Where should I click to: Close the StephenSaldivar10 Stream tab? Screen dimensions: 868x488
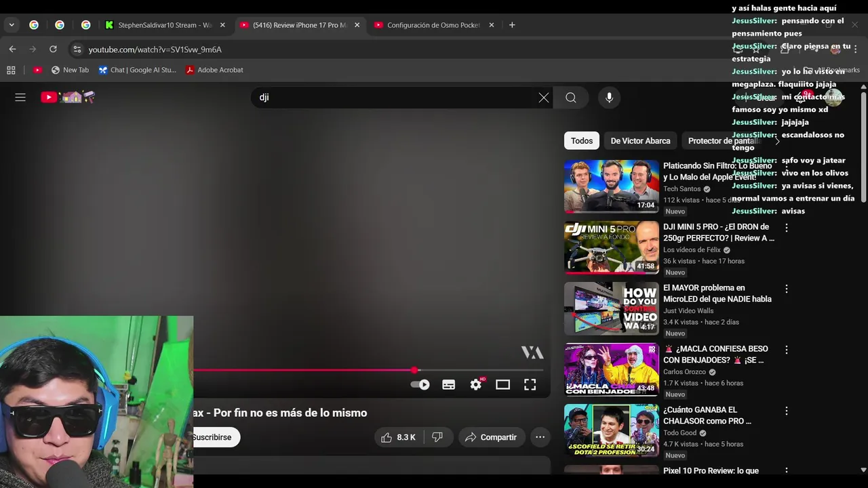tap(222, 25)
